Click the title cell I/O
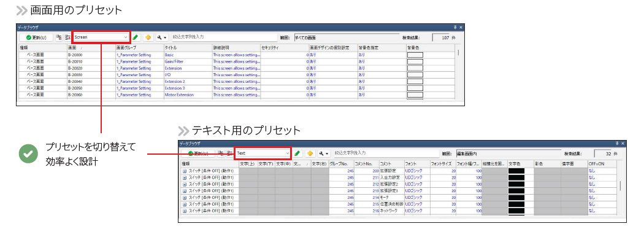Image resolution: width=644 pixels, height=229 pixels. pos(188,75)
